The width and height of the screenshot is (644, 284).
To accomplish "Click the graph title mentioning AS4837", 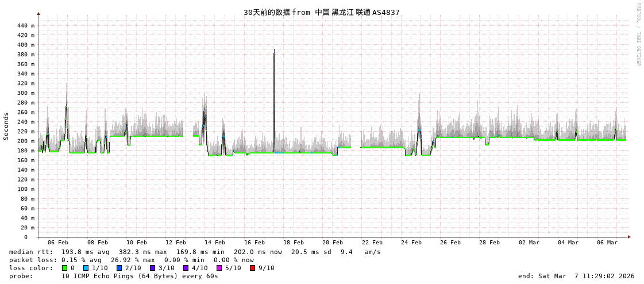I will 321,12.
